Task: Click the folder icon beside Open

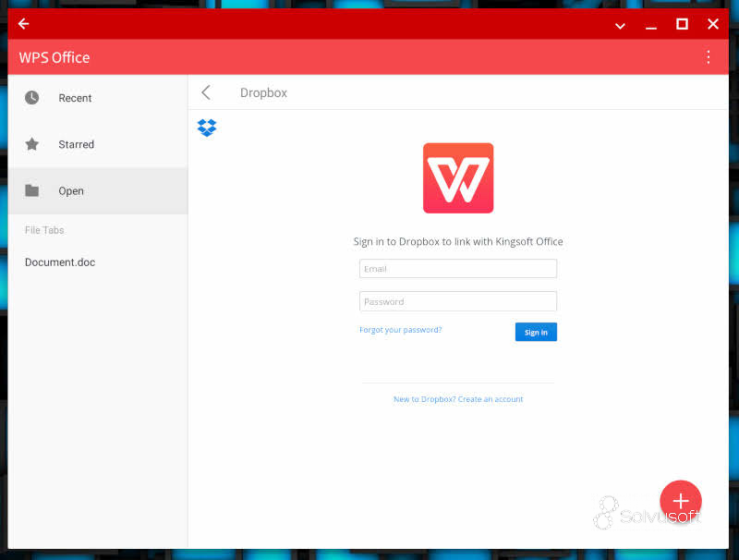Action: tap(32, 190)
